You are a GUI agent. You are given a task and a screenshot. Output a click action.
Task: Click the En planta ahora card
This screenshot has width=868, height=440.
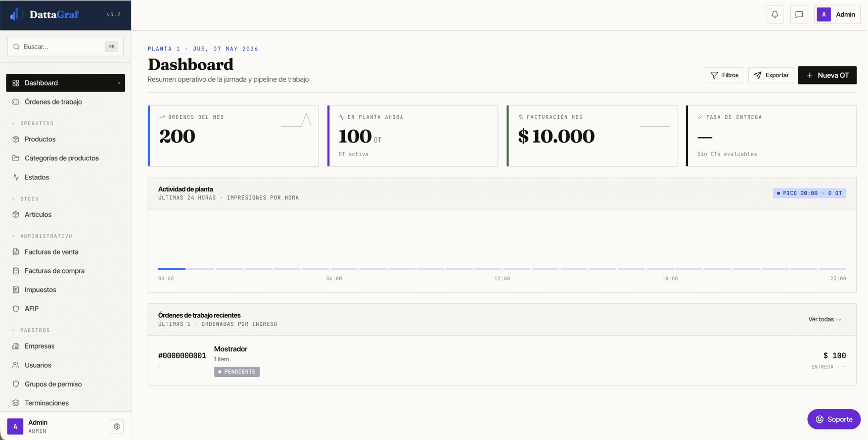pyautogui.click(x=413, y=136)
